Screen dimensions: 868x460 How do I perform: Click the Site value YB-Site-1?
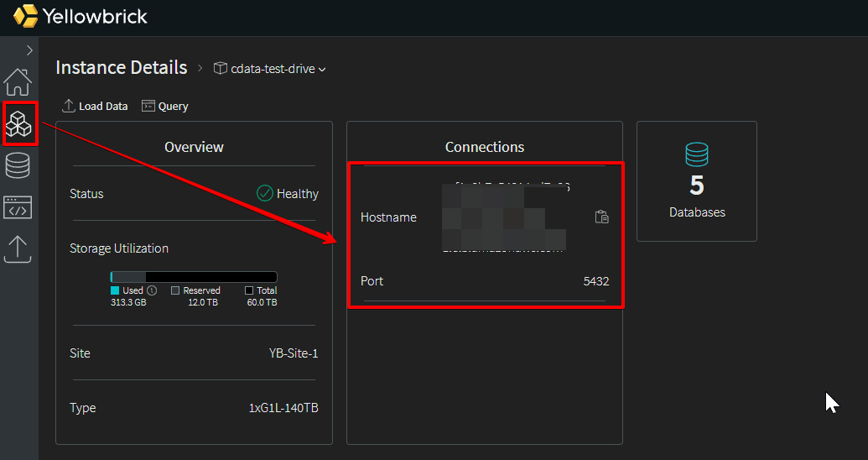294,353
